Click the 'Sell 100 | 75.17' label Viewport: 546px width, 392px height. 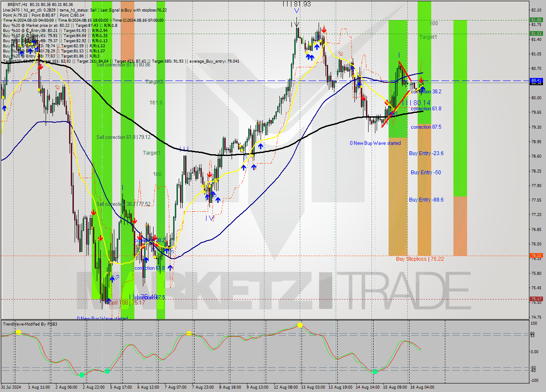[126, 303]
